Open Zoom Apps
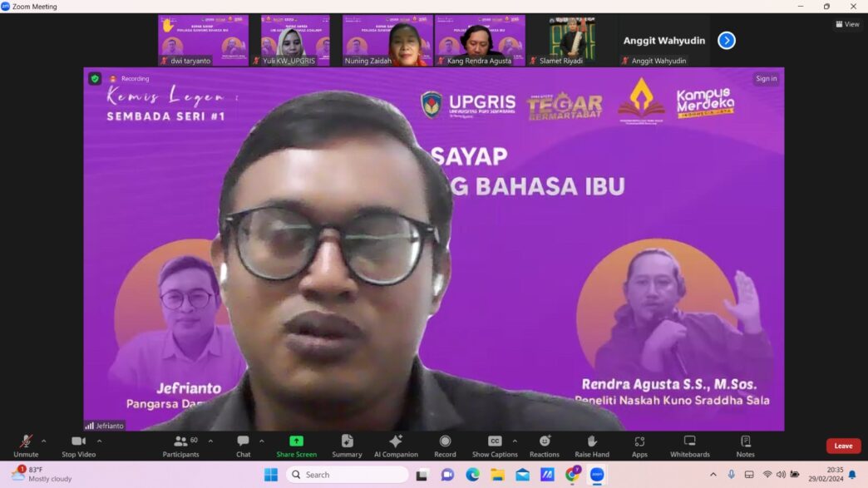The image size is (868, 488). tap(639, 446)
